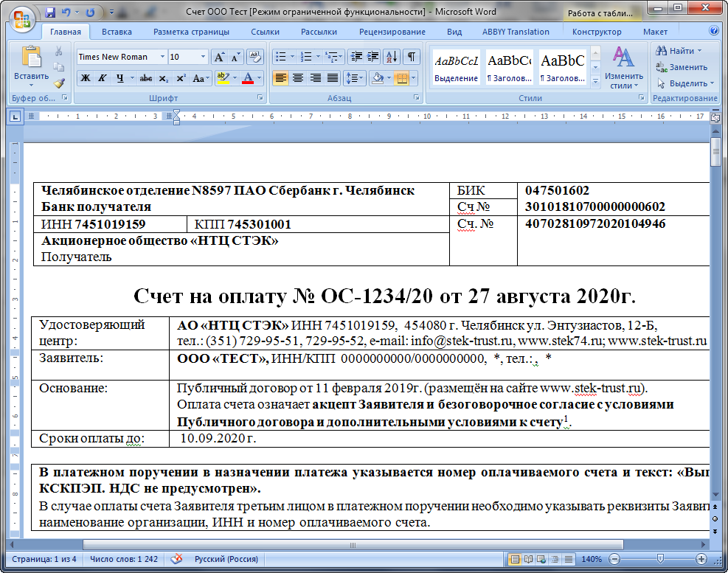Increase font size with Grow Font
Viewport: 728px width, 573px height.
(x=218, y=57)
